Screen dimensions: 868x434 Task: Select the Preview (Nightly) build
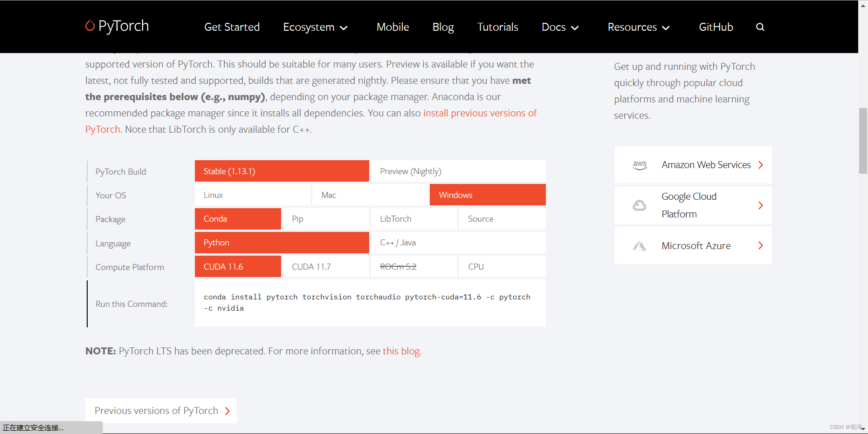click(x=458, y=171)
